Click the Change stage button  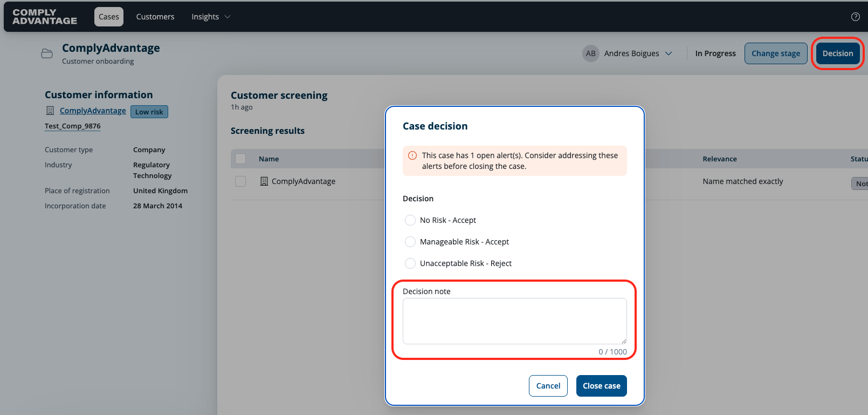(x=776, y=53)
